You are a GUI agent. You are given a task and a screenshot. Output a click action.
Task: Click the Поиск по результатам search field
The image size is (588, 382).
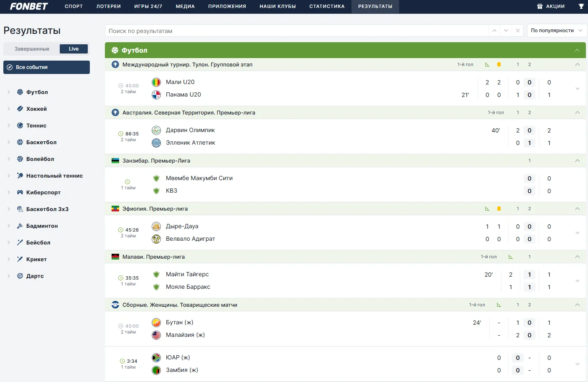[x=296, y=31]
